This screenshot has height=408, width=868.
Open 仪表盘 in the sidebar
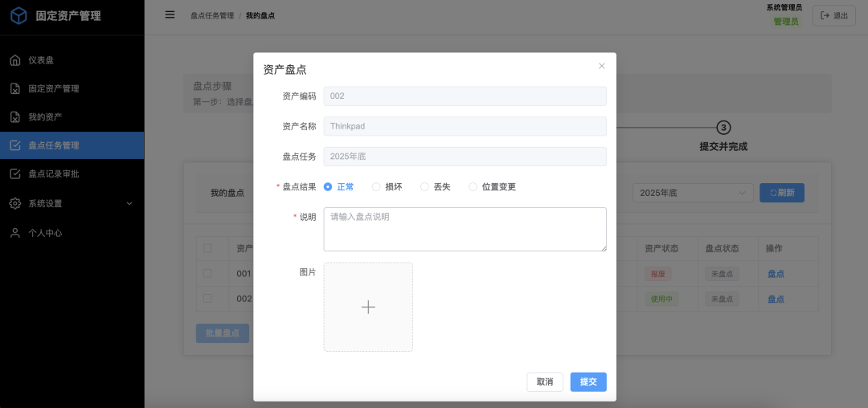72,60
